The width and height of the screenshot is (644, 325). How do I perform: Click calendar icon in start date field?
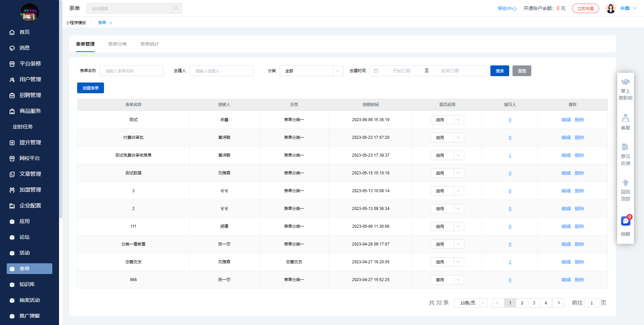pos(376,71)
